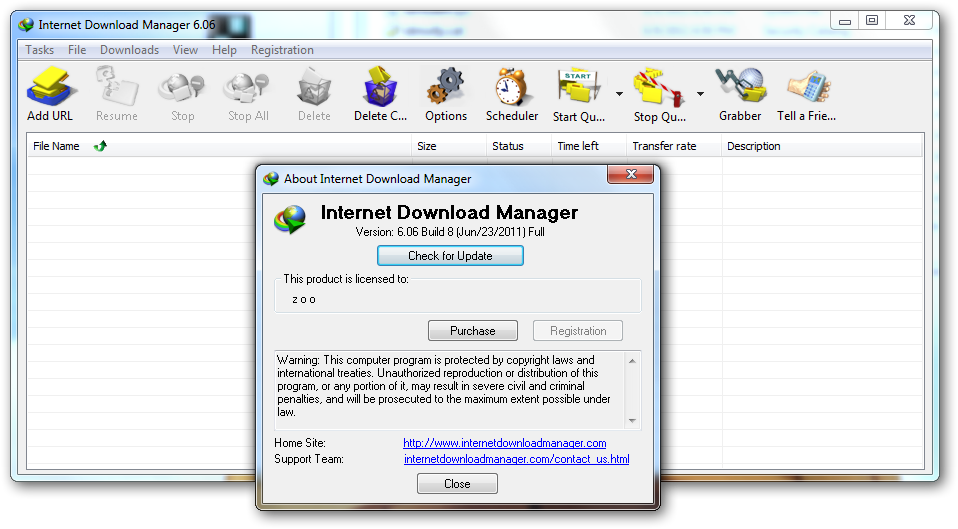Open the Support Team contact_us.html link
The width and height of the screenshot is (958, 529).
click(516, 459)
